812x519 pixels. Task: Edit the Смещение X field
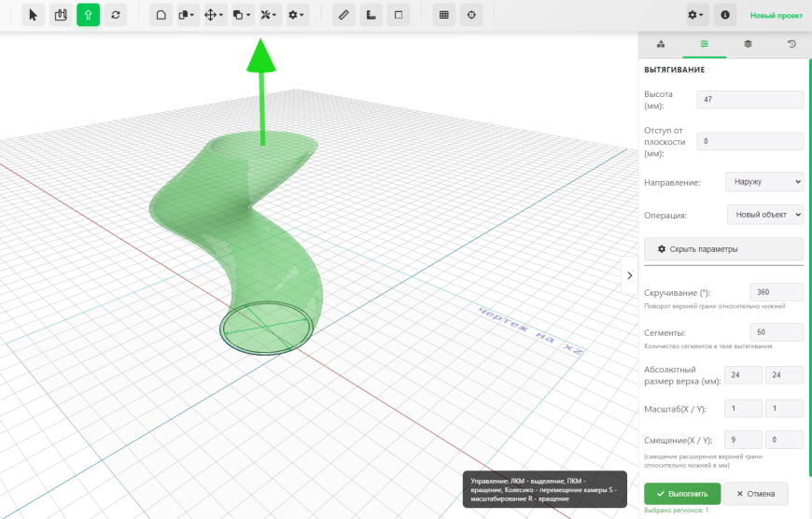(743, 440)
